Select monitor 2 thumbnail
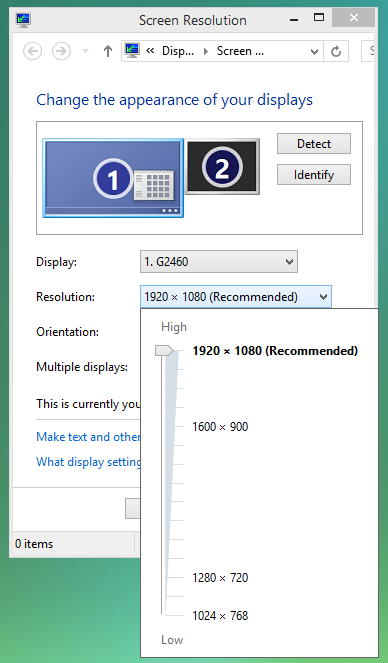The image size is (388, 663). (222, 167)
